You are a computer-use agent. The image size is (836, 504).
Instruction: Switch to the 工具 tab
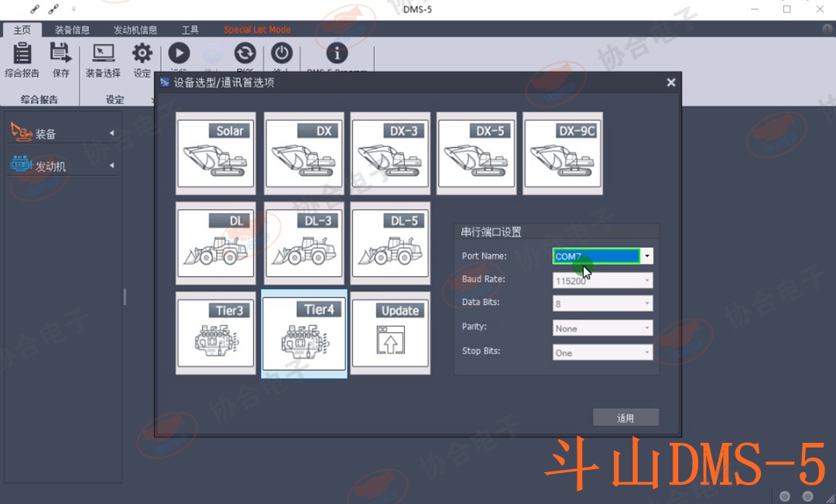click(x=190, y=30)
